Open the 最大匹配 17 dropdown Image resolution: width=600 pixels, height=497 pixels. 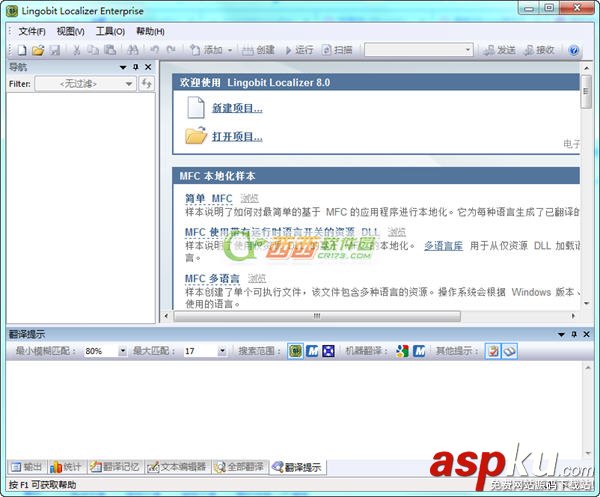click(222, 351)
